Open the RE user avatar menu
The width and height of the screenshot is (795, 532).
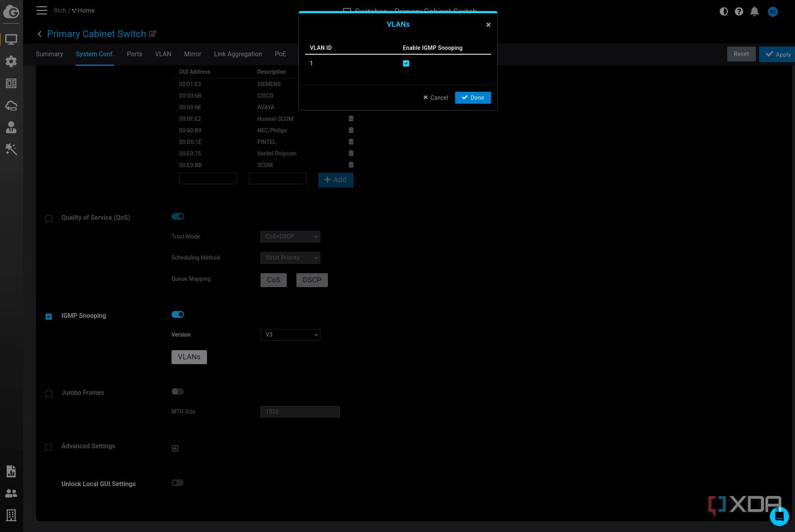773,12
